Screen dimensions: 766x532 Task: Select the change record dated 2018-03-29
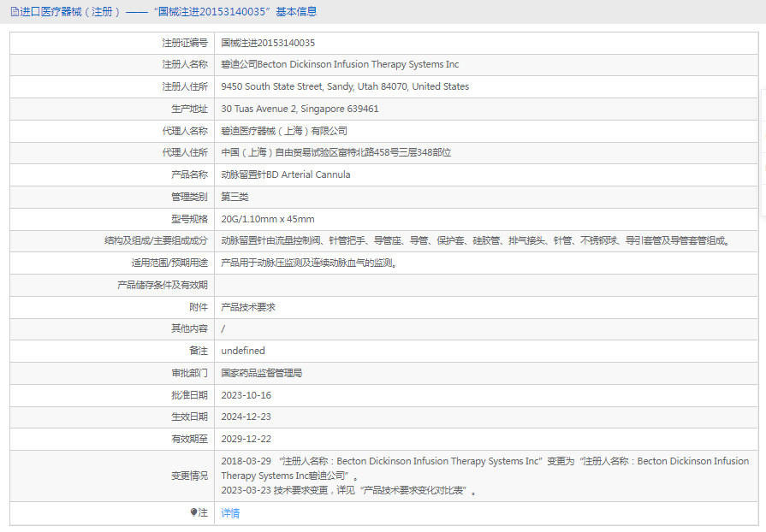[x=484, y=468]
